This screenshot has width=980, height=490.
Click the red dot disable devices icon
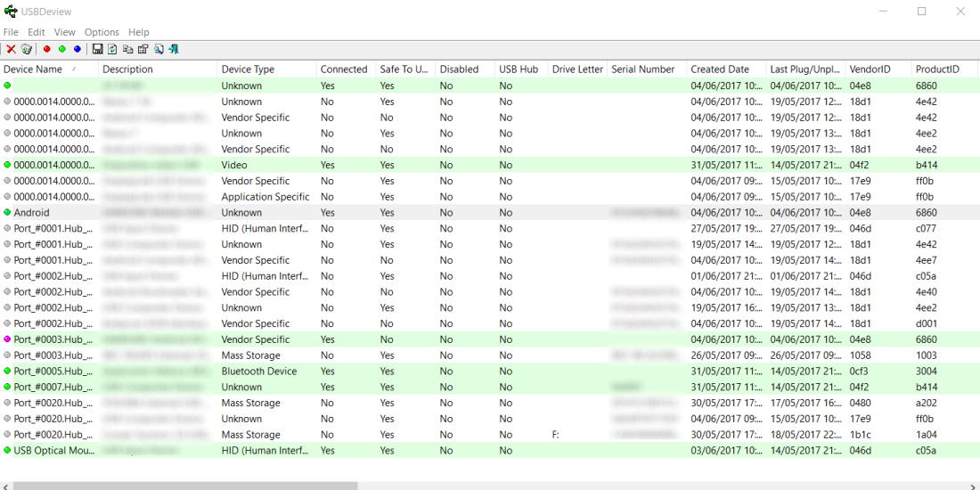pos(47,49)
